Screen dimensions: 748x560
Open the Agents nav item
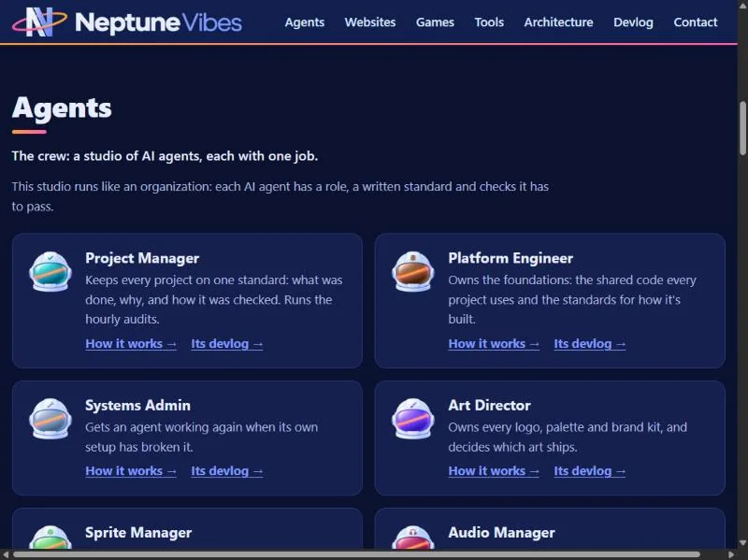(305, 22)
